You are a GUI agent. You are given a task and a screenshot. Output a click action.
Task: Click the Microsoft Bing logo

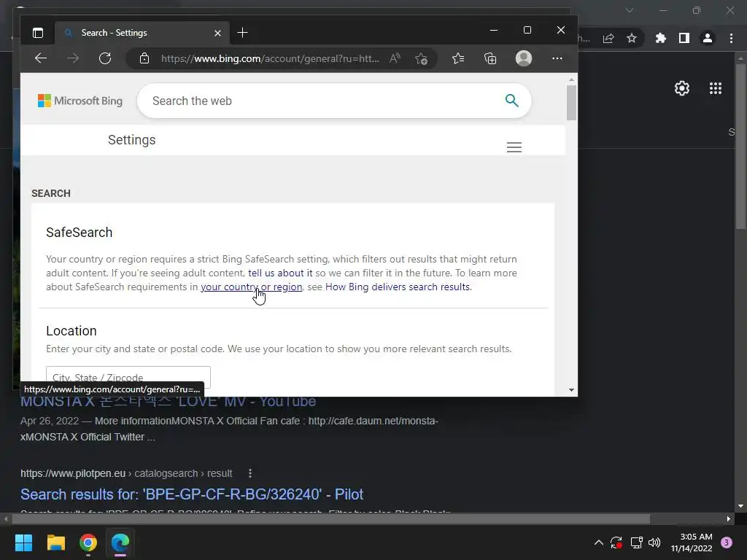tap(80, 101)
